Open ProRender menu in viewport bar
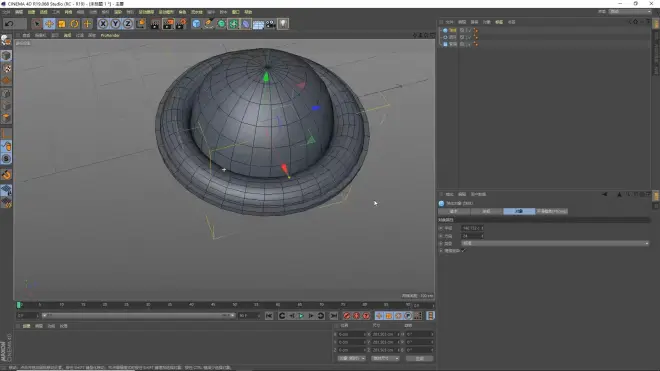This screenshot has height=371, width=660. click(x=110, y=35)
